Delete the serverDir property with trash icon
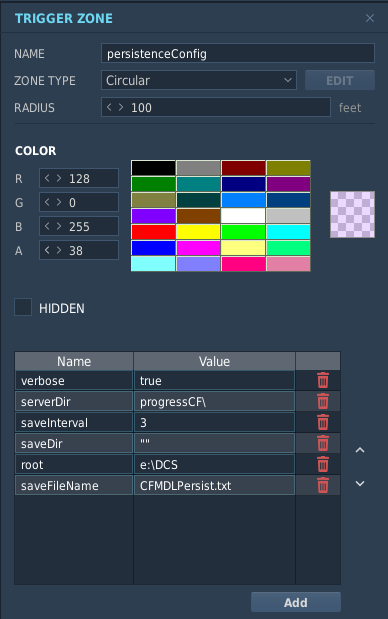Image resolution: width=388 pixels, height=619 pixels. (322, 401)
